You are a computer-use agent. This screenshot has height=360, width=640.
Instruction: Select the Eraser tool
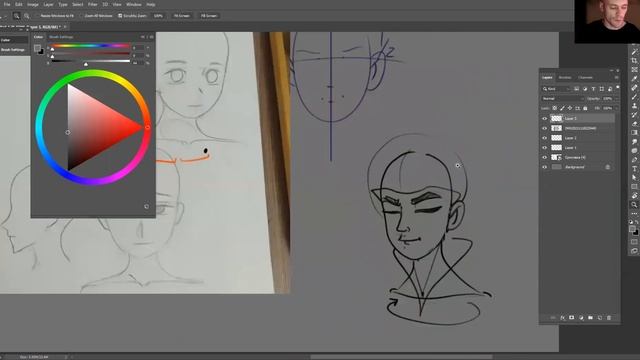click(634, 124)
